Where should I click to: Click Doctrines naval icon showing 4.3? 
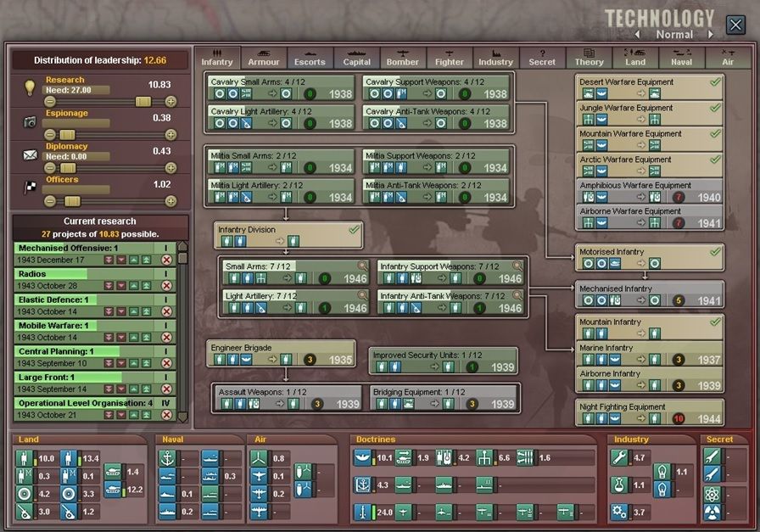362,484
